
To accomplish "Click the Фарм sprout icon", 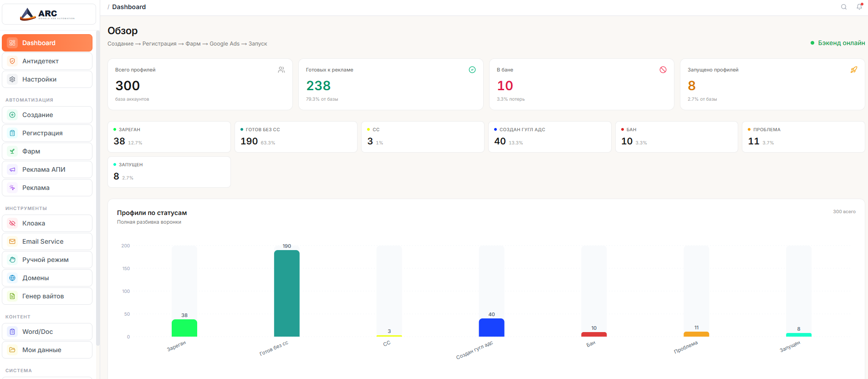I will tap(12, 151).
